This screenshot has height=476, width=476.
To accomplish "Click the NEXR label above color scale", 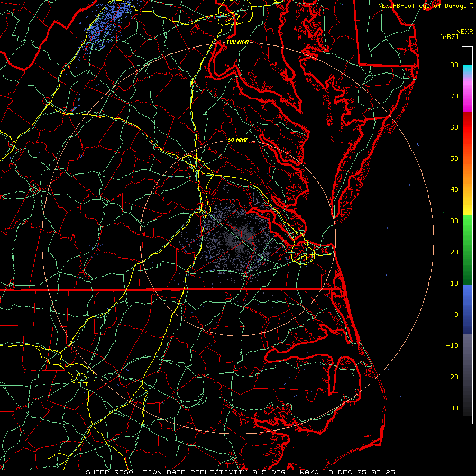I will [464, 31].
